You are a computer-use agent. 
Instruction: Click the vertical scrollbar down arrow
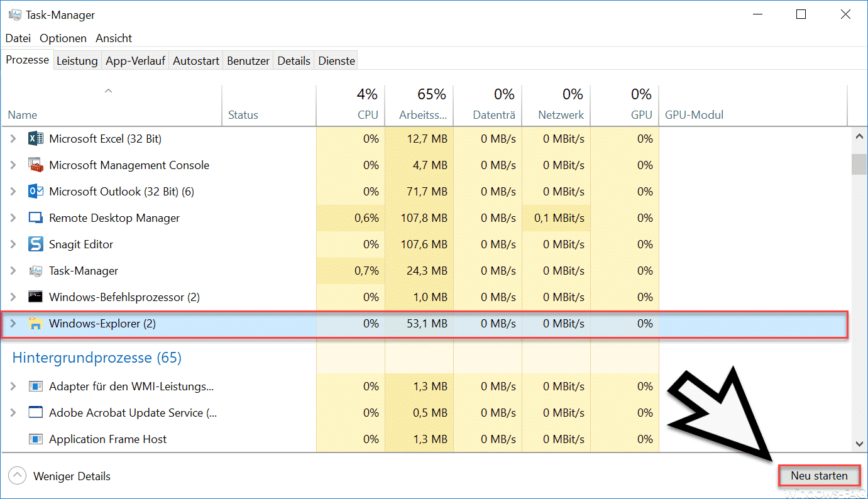point(859,444)
